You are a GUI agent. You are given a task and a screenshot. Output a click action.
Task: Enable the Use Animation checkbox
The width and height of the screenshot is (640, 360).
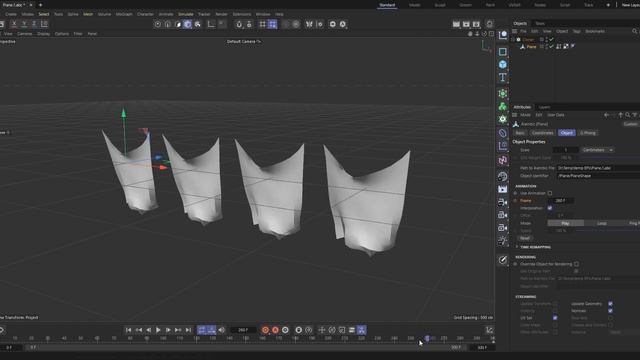point(550,193)
